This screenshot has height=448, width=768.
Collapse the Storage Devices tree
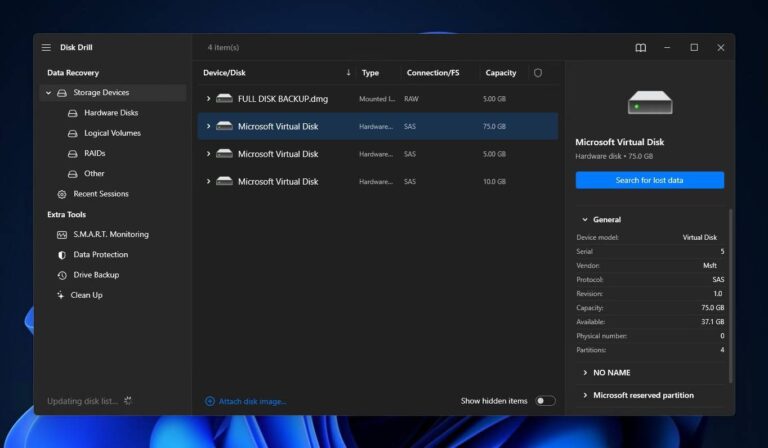tap(47, 93)
